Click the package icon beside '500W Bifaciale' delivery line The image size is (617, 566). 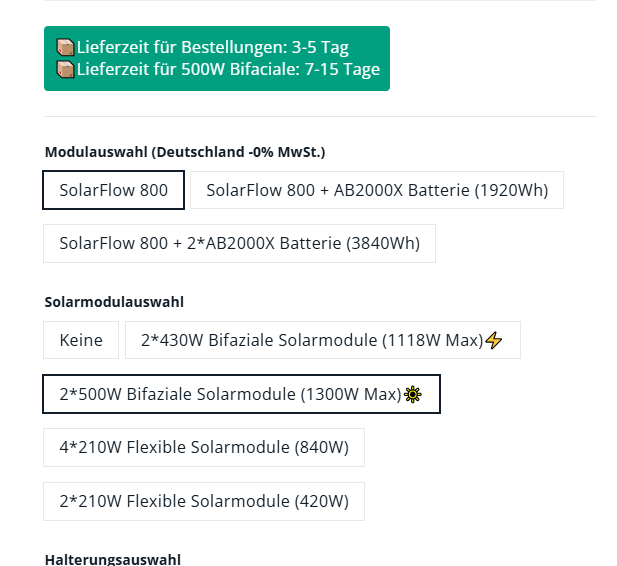point(65,69)
